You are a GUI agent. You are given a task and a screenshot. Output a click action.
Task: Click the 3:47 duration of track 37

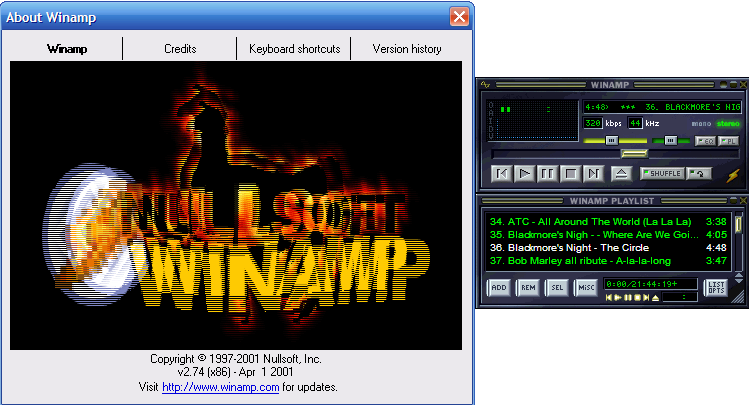(716, 261)
